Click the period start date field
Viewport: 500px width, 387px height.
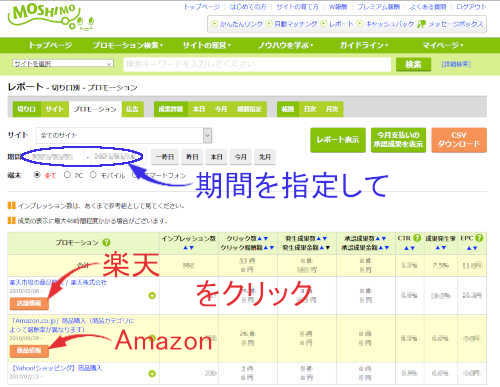tap(53, 156)
